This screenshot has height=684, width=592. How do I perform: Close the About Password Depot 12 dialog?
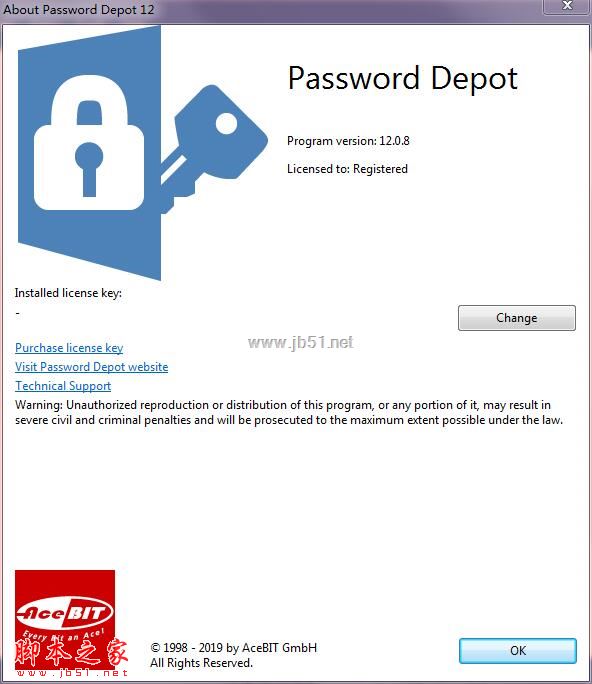(567, 6)
